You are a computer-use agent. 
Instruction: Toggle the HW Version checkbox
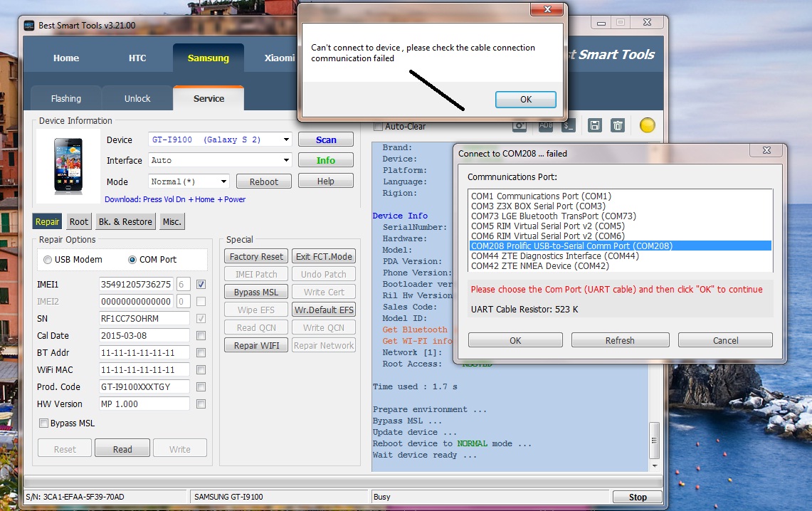(201, 404)
